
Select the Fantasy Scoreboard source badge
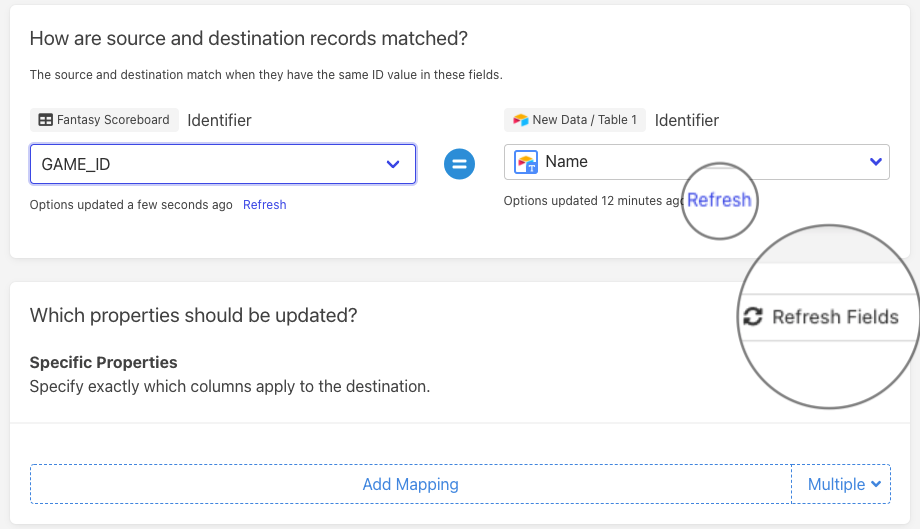(x=104, y=120)
